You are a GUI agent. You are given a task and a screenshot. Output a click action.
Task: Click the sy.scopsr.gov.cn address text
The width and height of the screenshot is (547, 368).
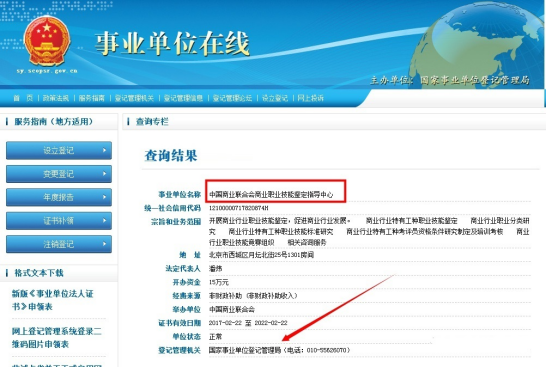tap(47, 71)
